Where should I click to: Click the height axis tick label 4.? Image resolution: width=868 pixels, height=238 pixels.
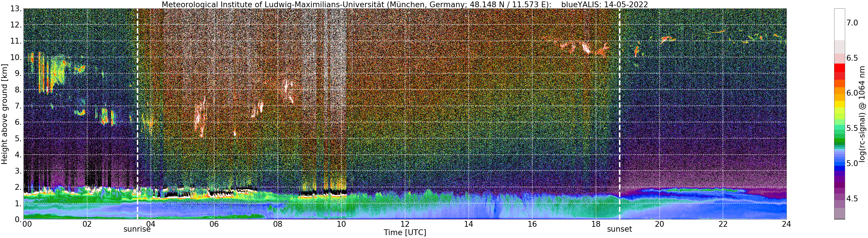click(x=18, y=155)
